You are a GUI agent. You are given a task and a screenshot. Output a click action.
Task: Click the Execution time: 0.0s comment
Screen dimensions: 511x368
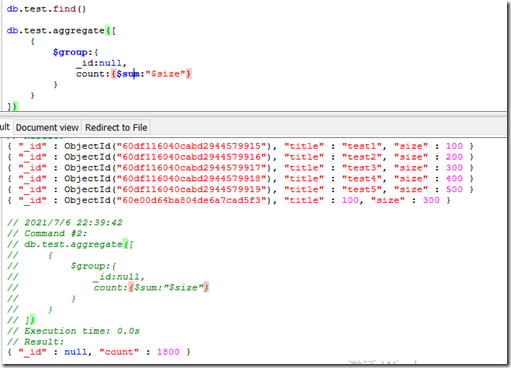click(x=73, y=331)
